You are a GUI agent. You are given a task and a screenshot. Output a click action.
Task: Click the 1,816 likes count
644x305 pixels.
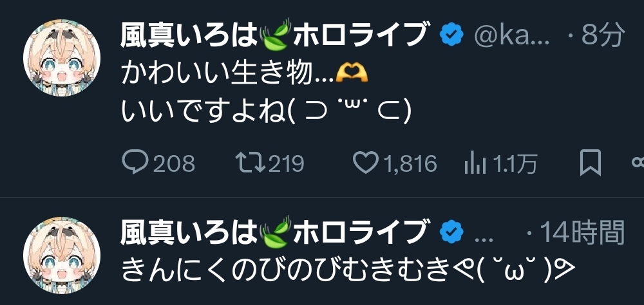[410, 164]
